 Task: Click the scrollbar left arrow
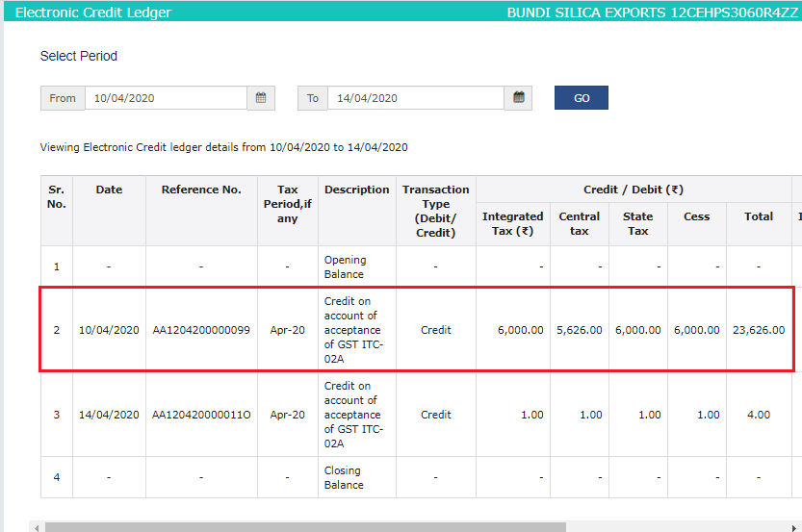36,526
